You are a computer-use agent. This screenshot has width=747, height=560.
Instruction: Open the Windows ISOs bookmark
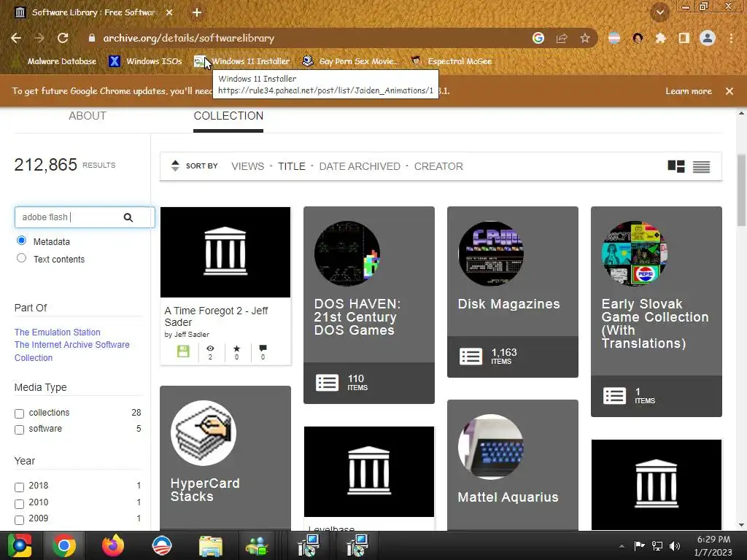[146, 61]
